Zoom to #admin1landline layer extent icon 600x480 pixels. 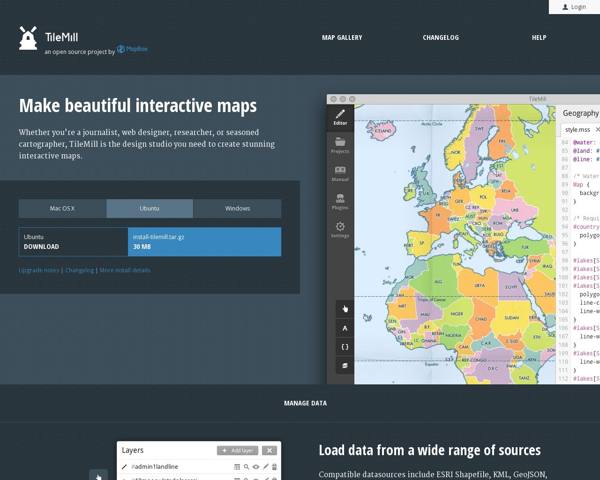[246, 467]
